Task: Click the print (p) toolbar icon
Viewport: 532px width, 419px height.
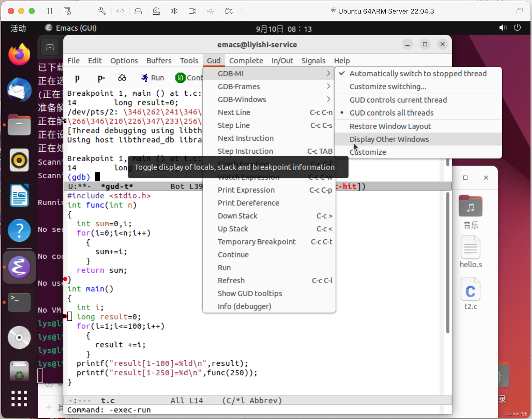Action: tap(77, 78)
